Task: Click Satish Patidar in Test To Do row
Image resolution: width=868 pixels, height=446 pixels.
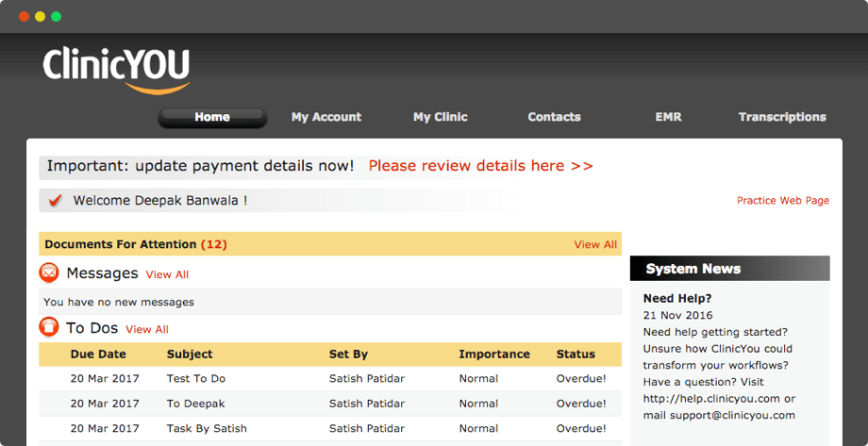Action: 366,378
